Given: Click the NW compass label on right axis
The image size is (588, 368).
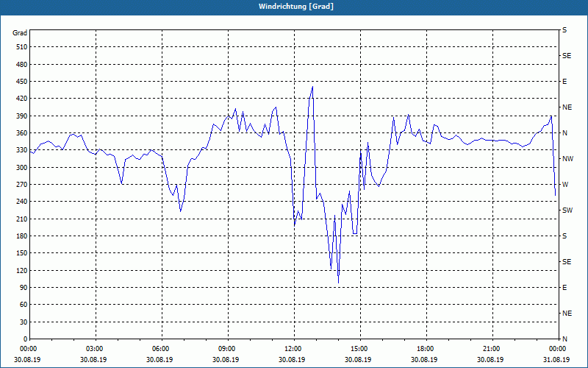Looking at the screenshot, I should point(568,159).
